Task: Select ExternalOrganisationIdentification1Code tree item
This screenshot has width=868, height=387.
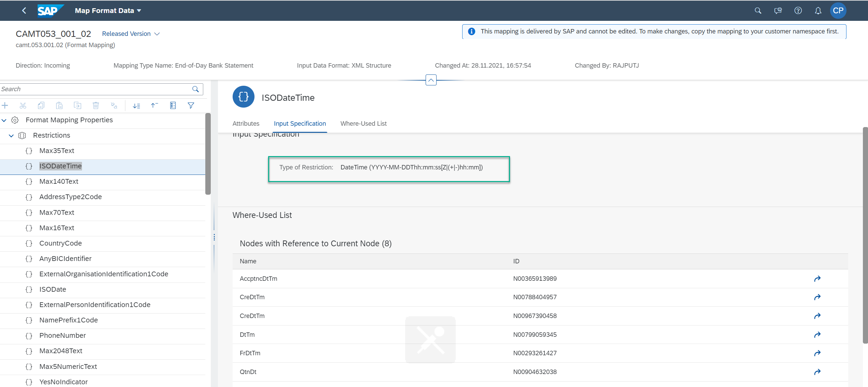Action: 102,274
